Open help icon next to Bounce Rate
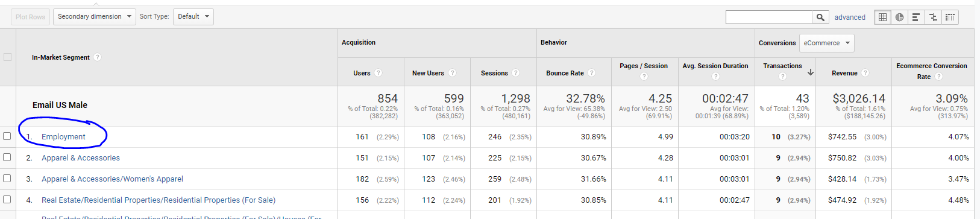 (591, 73)
